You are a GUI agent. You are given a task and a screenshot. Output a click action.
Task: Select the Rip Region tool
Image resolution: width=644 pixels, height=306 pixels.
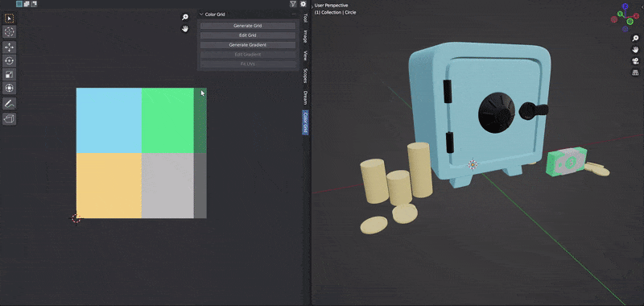click(x=9, y=119)
